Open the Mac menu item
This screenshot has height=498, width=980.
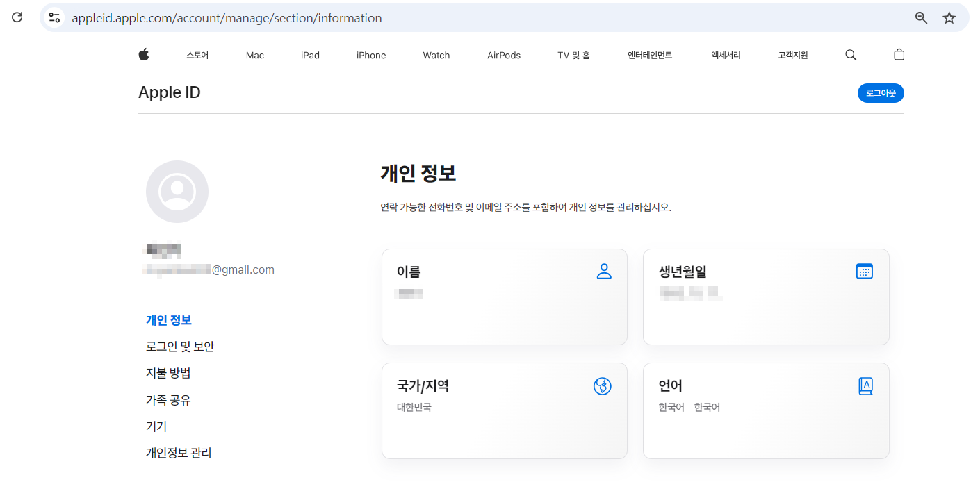point(255,55)
